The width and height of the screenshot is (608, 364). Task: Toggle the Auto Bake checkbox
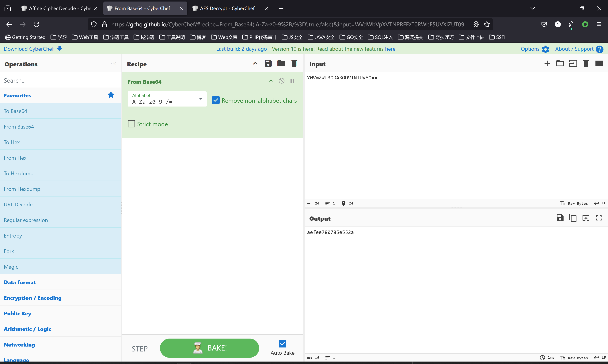tap(282, 343)
